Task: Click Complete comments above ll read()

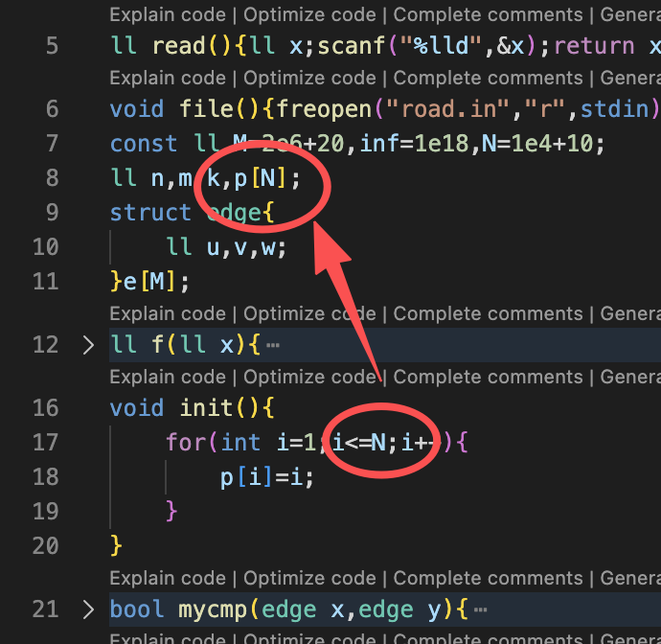Action: [488, 14]
